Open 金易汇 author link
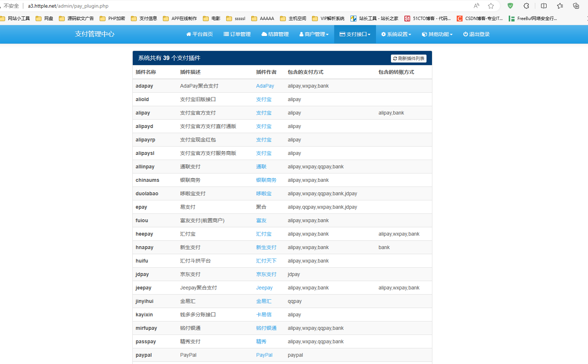This screenshot has width=588, height=364. tap(264, 301)
